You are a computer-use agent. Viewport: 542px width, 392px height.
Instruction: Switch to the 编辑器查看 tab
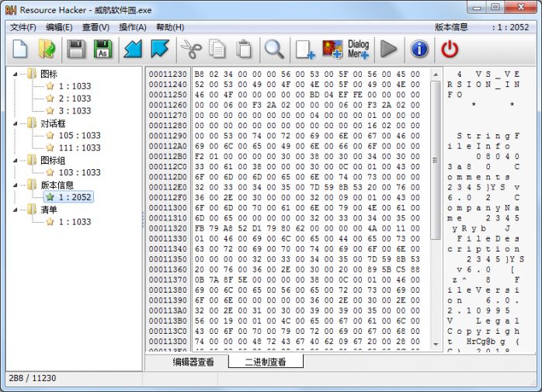pyautogui.click(x=193, y=362)
